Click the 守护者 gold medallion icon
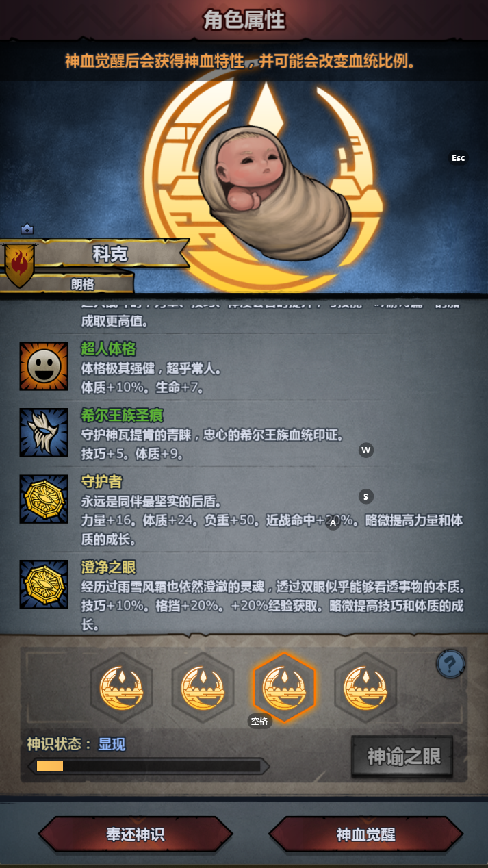 [44, 499]
